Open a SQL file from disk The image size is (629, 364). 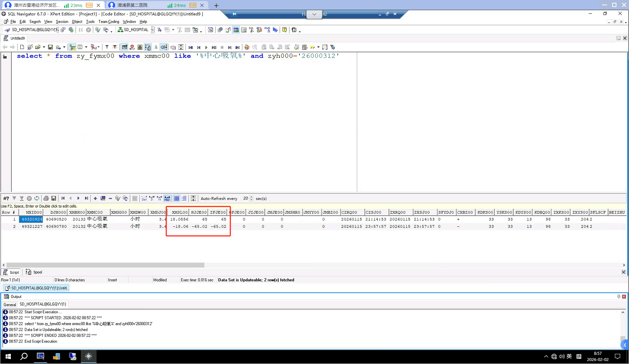38,47
